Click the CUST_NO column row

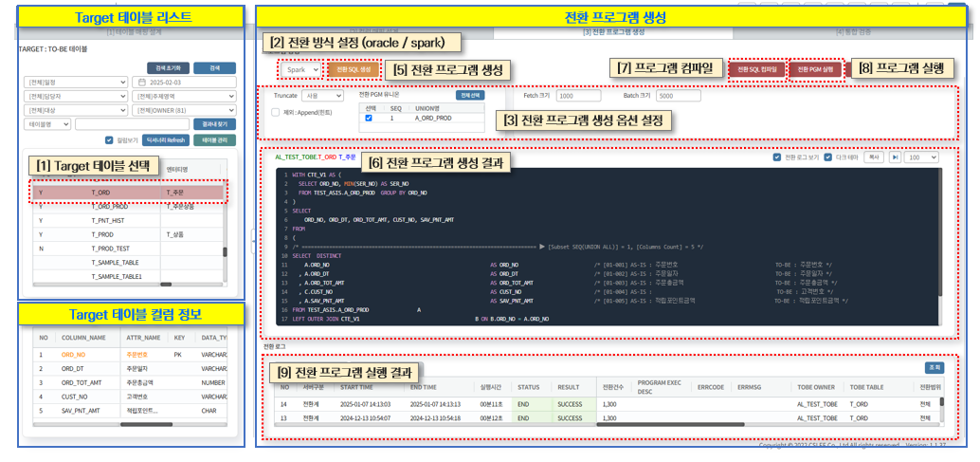(130, 397)
